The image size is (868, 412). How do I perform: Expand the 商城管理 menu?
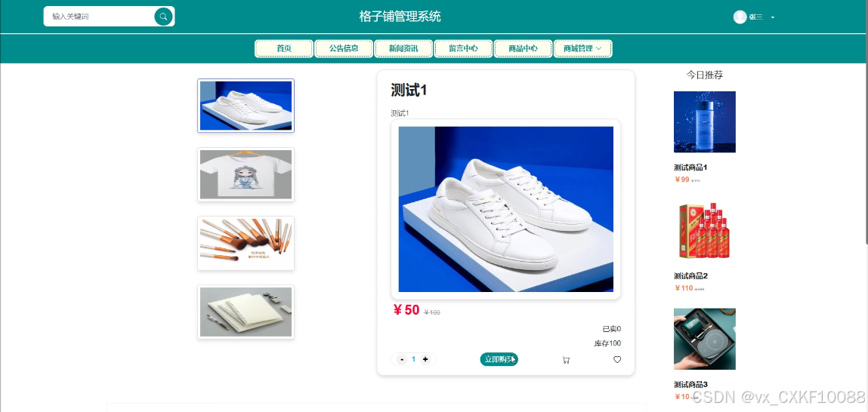(583, 48)
